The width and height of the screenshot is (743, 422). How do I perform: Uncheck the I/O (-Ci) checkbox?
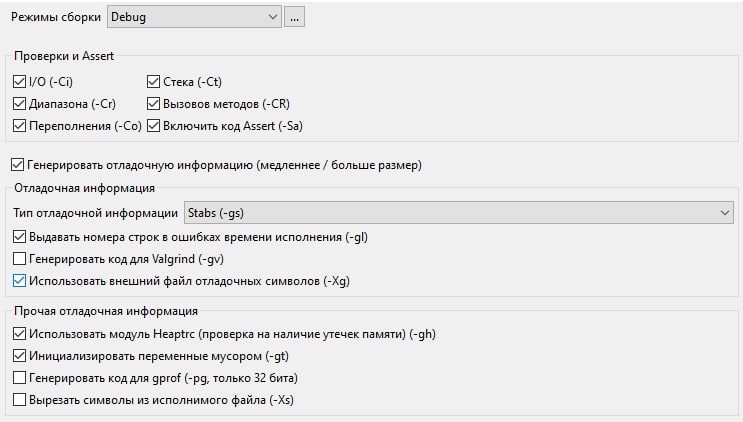click(19, 81)
